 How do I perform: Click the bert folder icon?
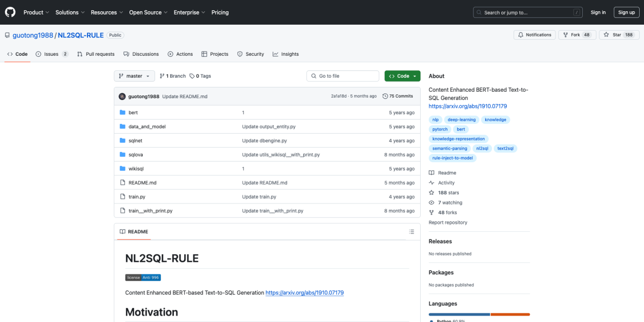point(122,113)
